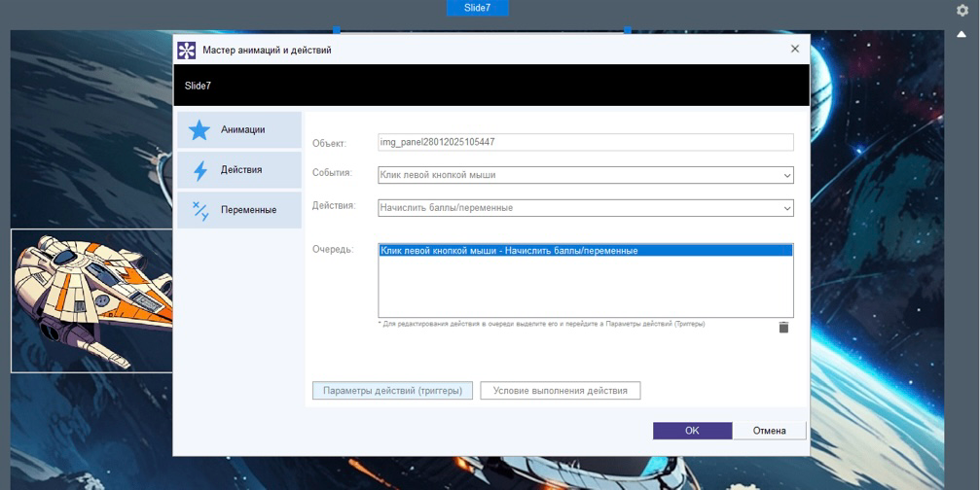
Task: Click the Условие выполнения действия button
Action: click(x=560, y=391)
